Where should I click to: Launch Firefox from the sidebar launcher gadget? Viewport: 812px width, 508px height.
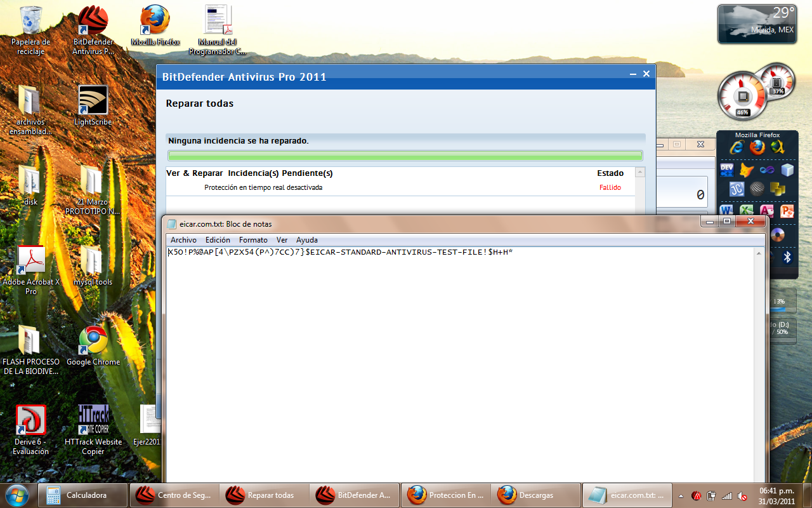[757, 147]
